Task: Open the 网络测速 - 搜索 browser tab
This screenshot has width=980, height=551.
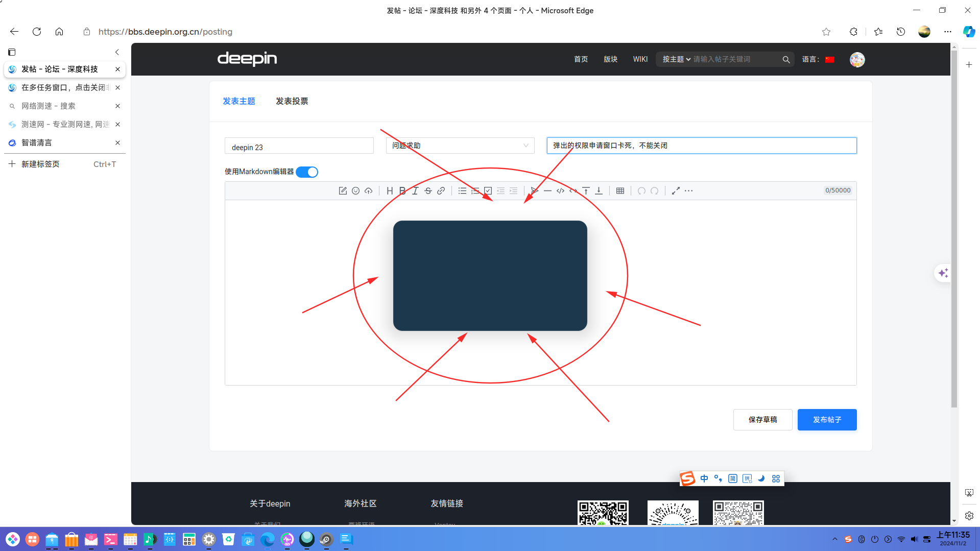Action: point(64,106)
